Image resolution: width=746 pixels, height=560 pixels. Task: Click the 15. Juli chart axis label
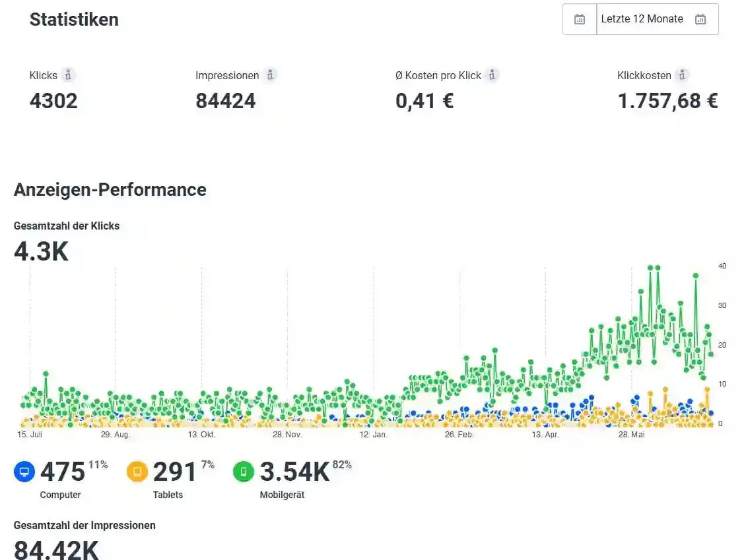point(30,435)
